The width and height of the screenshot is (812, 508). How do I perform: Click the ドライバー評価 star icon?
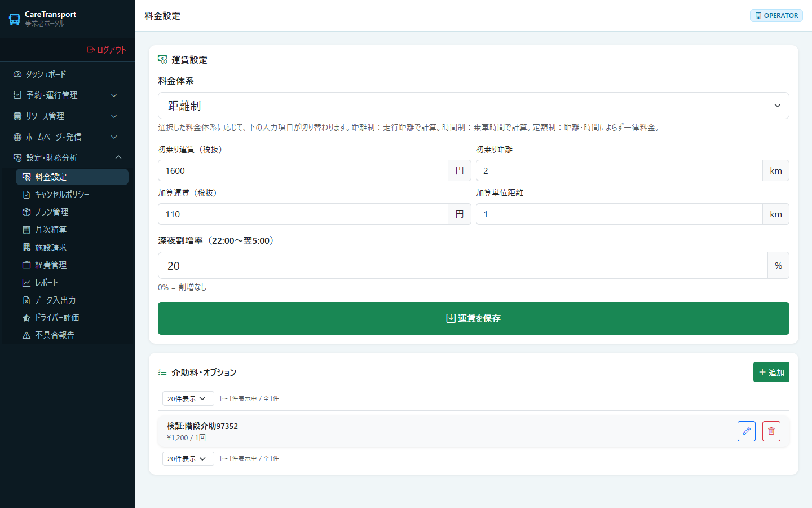click(27, 317)
